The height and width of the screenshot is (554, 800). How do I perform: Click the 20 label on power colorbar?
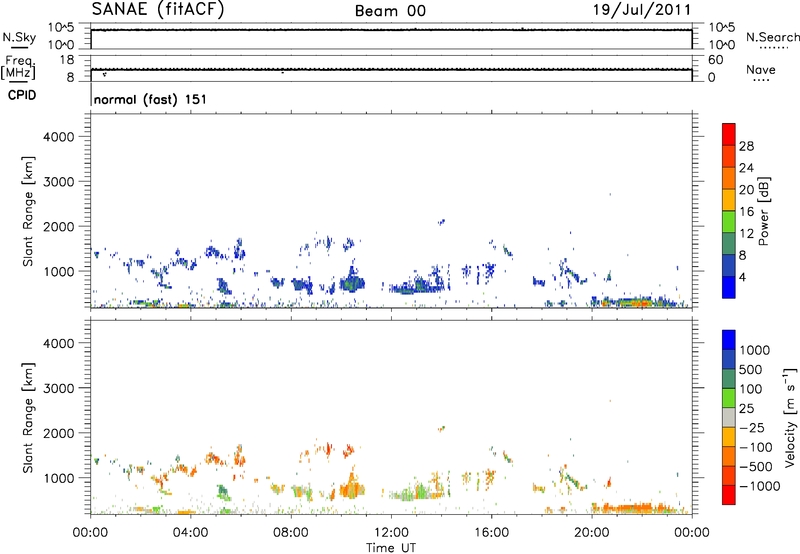746,190
